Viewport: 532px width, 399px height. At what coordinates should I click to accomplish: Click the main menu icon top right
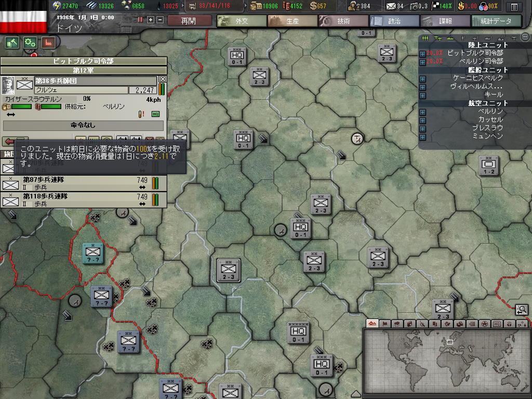514,7
